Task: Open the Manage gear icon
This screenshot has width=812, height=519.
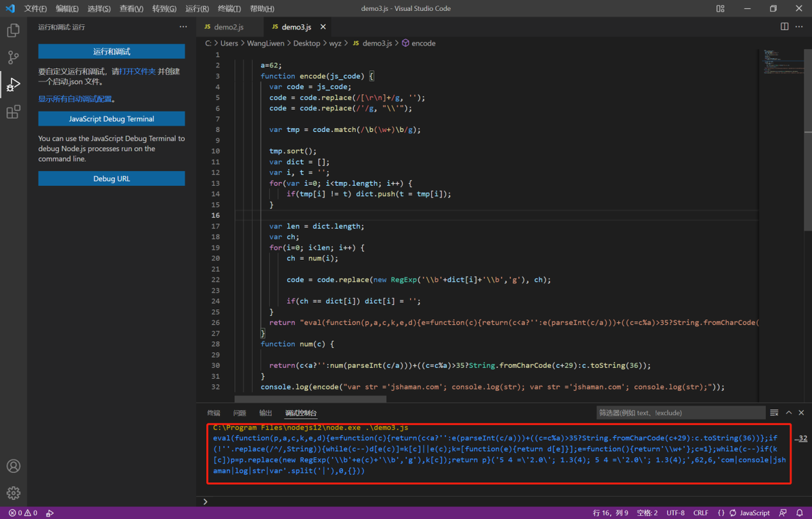Action: 13,493
